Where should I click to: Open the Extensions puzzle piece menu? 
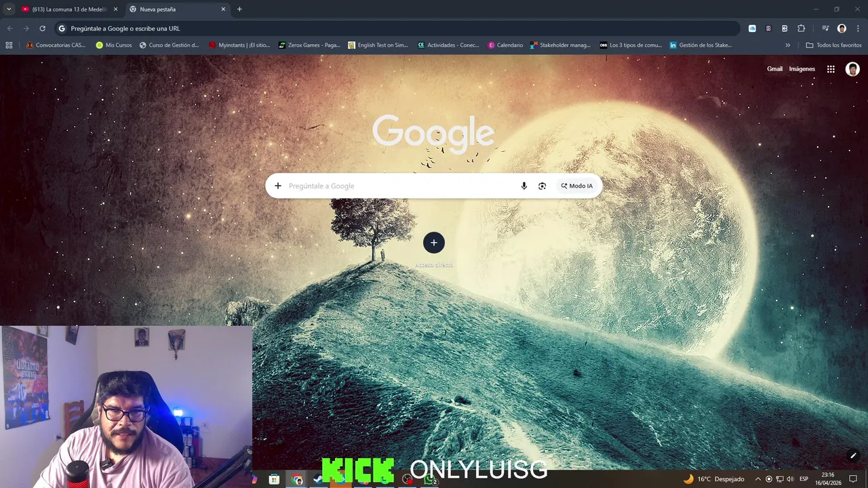coord(802,28)
